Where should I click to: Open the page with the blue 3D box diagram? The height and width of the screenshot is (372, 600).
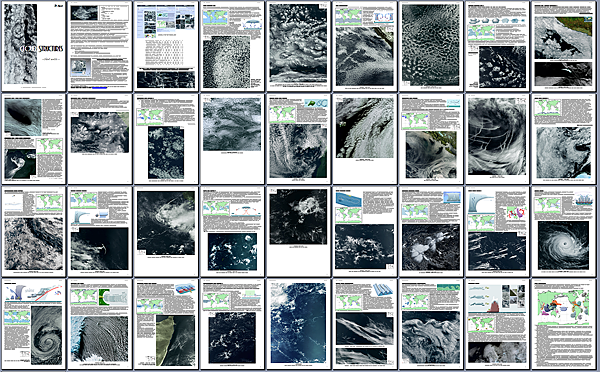pyautogui.click(x=365, y=232)
